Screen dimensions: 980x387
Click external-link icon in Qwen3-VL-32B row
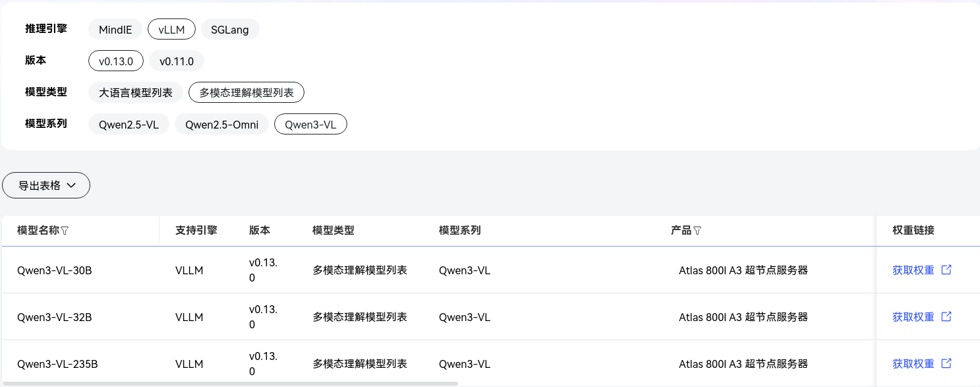click(x=946, y=316)
